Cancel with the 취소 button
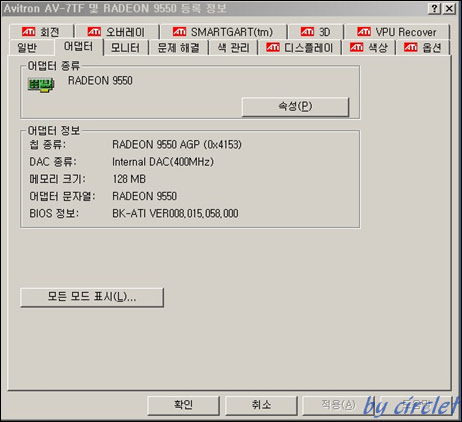This screenshot has width=462, height=422. click(261, 405)
